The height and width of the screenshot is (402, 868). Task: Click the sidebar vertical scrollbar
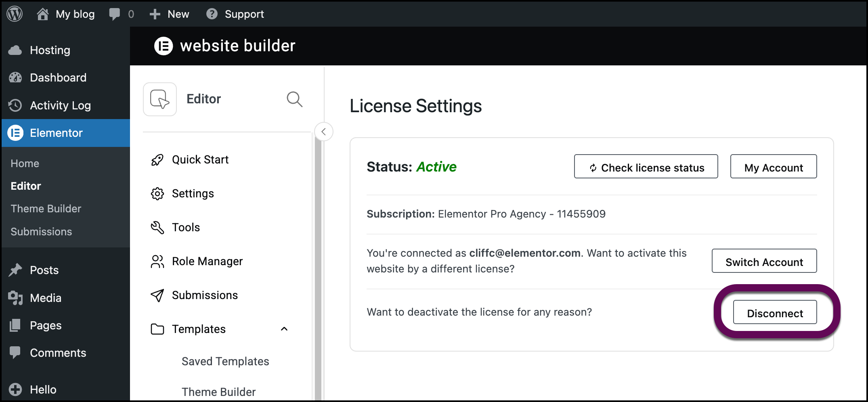click(x=318, y=266)
